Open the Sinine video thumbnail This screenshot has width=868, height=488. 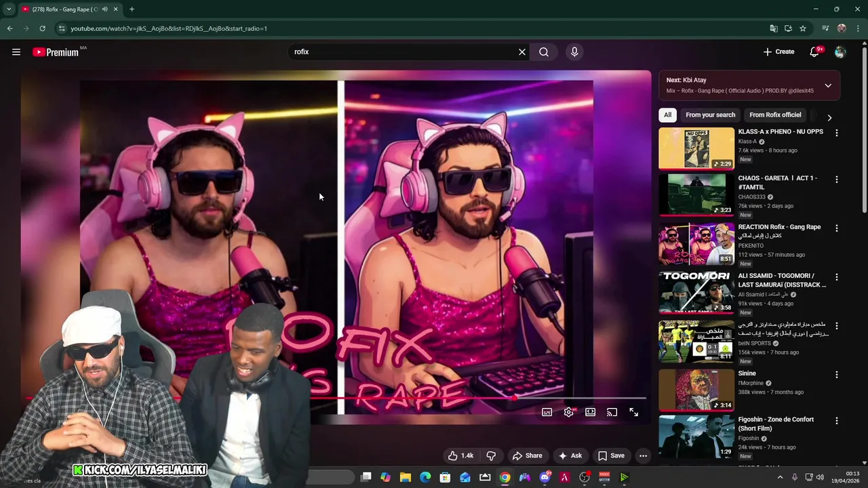696,390
